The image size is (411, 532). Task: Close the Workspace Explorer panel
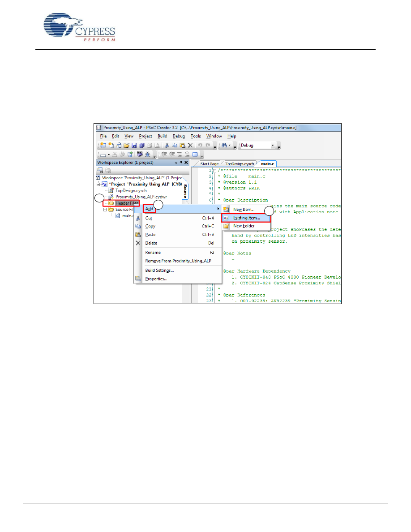pos(186,163)
